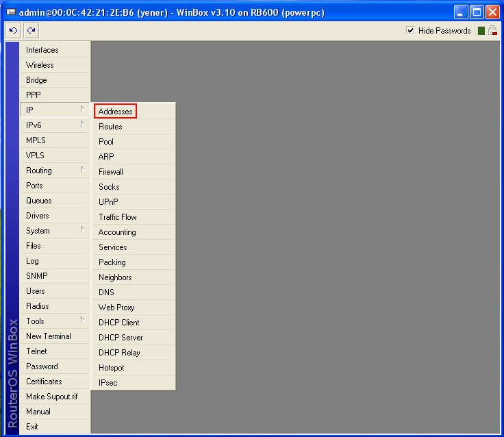Viewport: 504px width, 437px height.
Task: Expand the IPv6 submenu arrow
Action: point(83,125)
